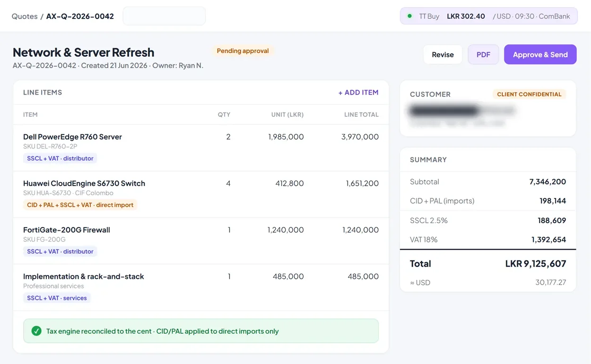The image size is (591, 364).
Task: Click the Total LKR 9,125,607 amount
Action: (535, 263)
